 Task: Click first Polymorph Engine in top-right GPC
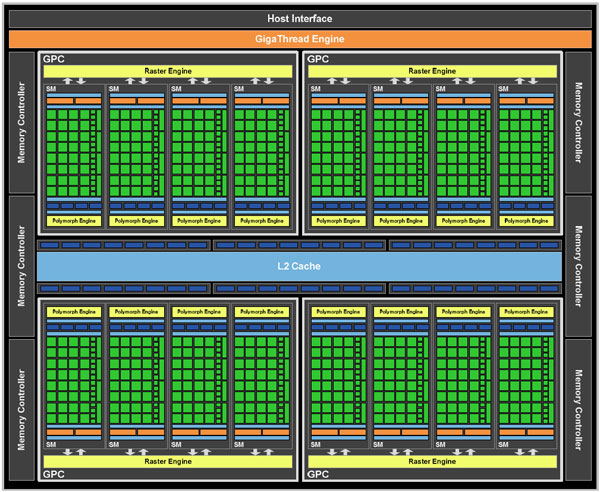point(338,221)
